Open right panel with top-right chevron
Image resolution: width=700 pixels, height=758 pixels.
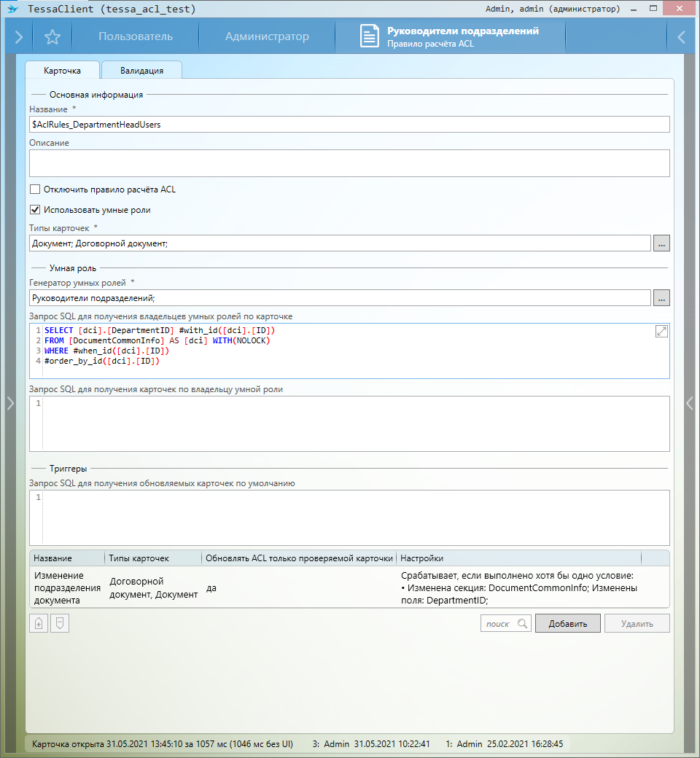coord(681,37)
